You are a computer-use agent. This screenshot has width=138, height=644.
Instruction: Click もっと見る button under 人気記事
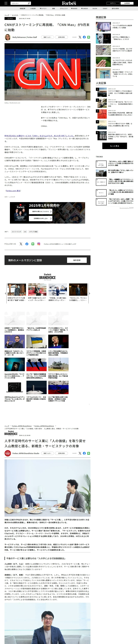(114, 146)
